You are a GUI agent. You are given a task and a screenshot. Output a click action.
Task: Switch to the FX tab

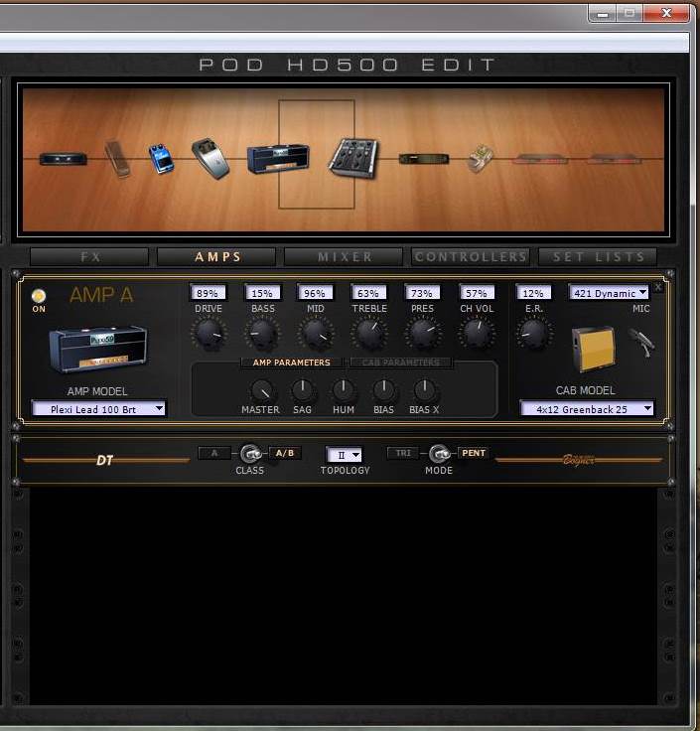[x=89, y=257]
